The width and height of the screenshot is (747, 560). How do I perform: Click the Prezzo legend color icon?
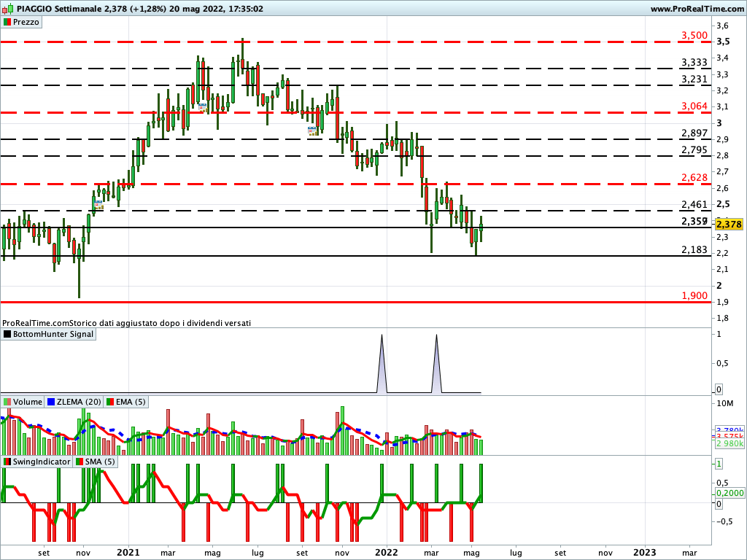(7, 22)
